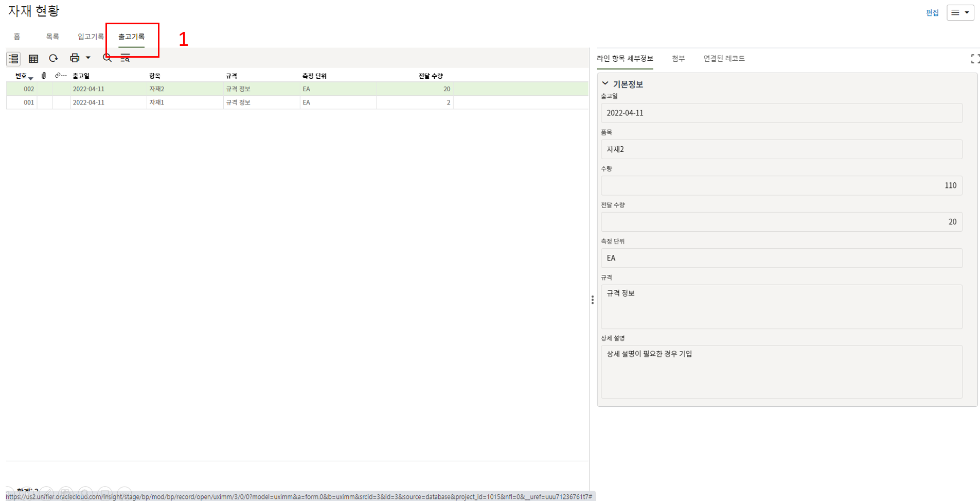Screen dimensions: 980x501
Task: Select row 001 with 자재1
Action: (x=156, y=102)
